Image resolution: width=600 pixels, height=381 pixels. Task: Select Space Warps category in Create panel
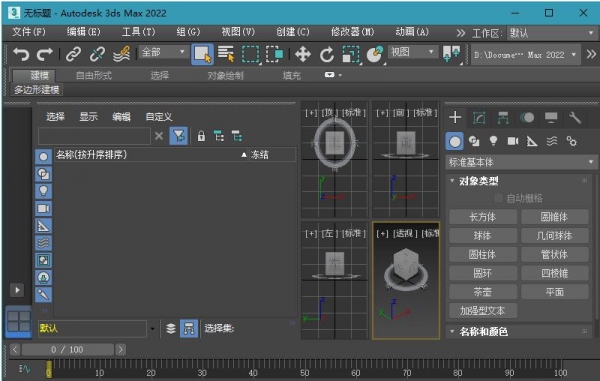[552, 141]
